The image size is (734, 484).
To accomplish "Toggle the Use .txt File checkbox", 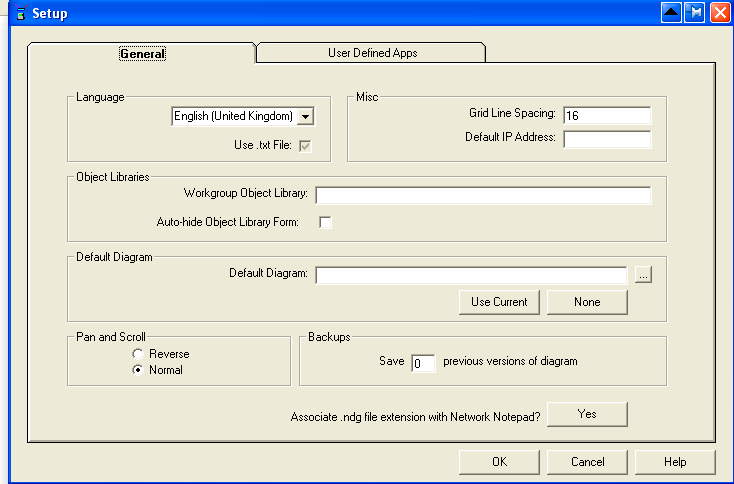I will 305,146.
